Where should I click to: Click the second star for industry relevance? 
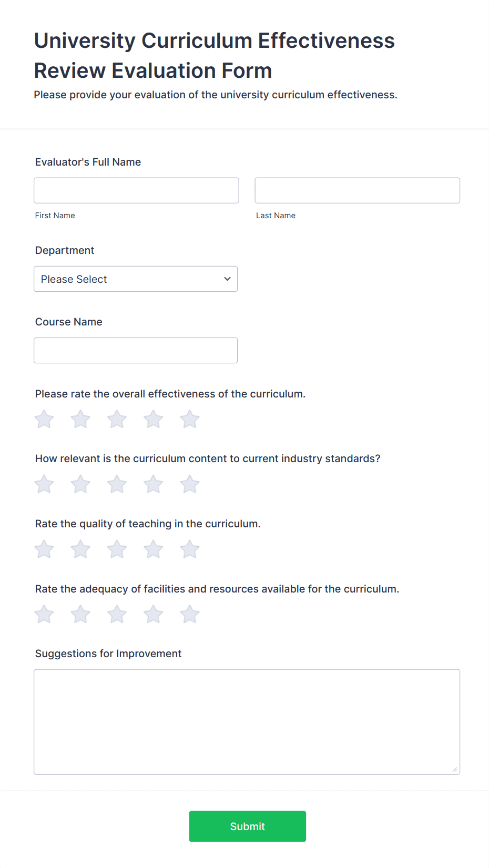[x=80, y=484]
